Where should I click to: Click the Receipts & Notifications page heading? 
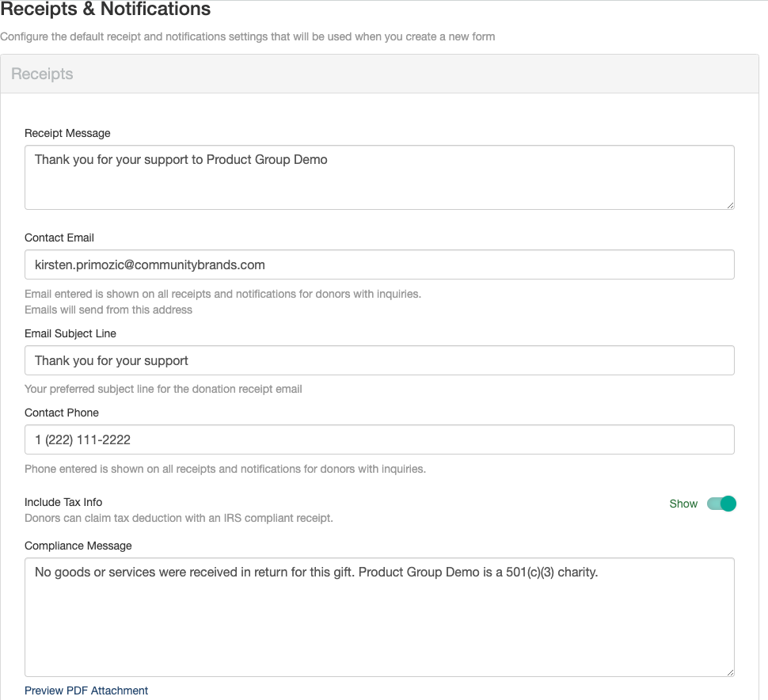point(105,10)
